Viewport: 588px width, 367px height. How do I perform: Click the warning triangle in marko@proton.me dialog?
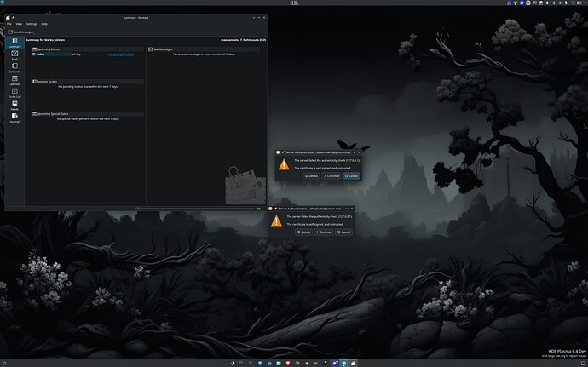[x=284, y=164]
